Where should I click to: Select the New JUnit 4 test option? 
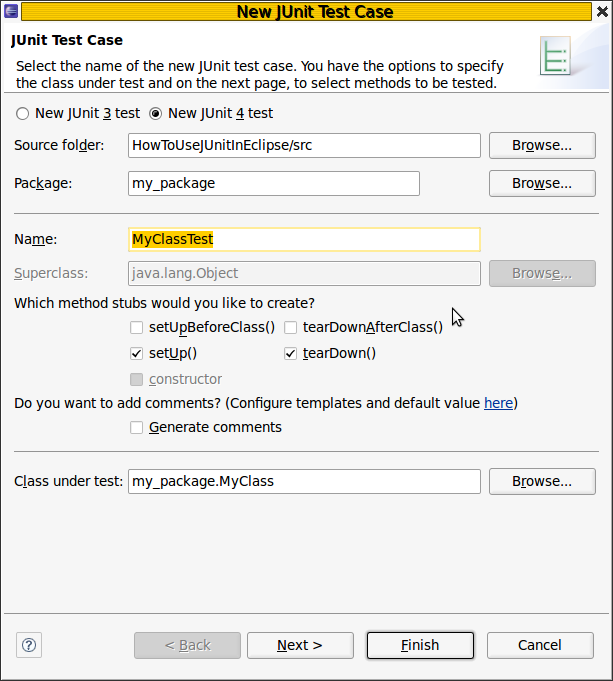pyautogui.click(x=155, y=114)
